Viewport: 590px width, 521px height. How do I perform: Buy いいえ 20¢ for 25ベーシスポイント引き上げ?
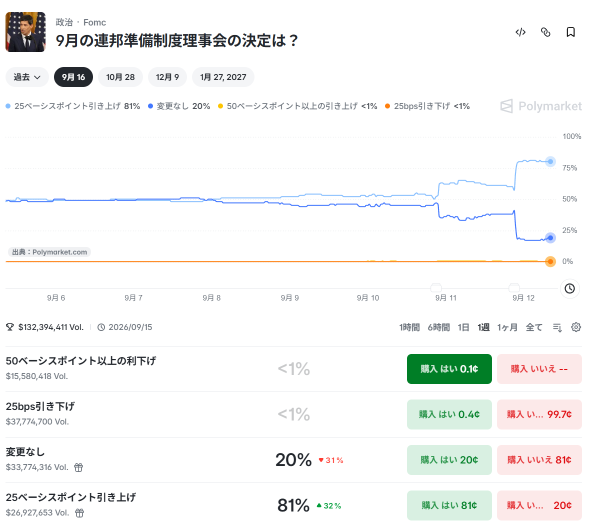pos(539,506)
